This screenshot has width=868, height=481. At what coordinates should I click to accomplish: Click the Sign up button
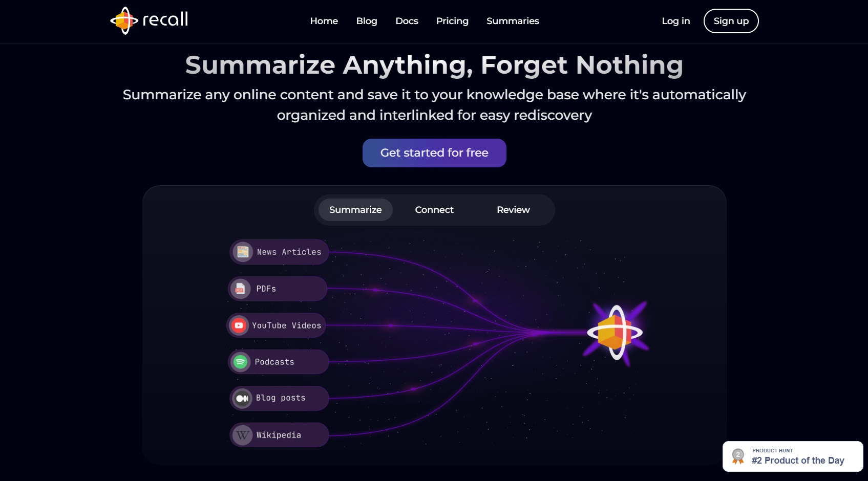[731, 21]
